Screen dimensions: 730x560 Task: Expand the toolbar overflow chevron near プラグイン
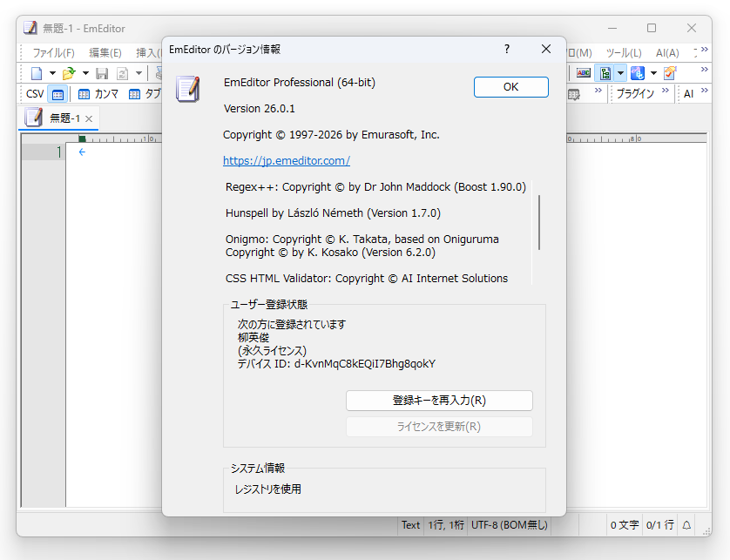point(665,90)
